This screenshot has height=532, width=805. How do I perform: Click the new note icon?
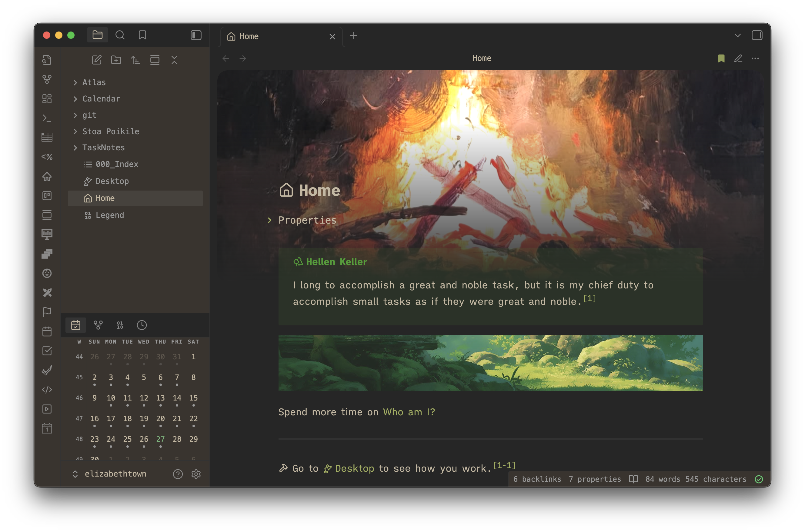(97, 60)
